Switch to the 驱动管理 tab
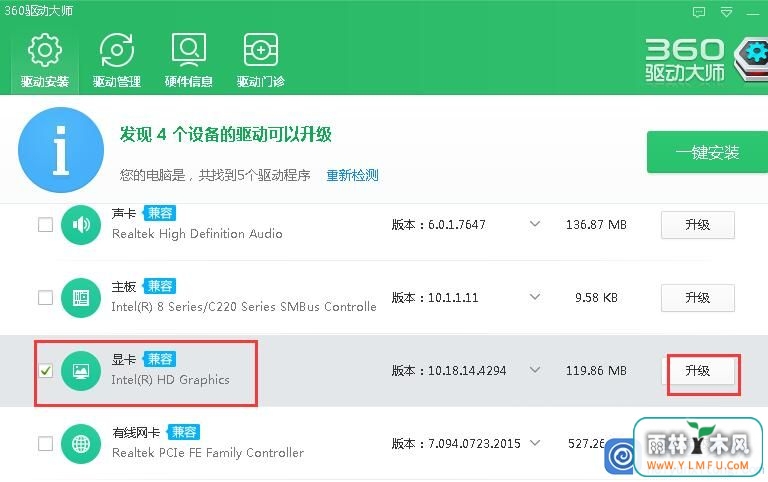 tap(117, 61)
